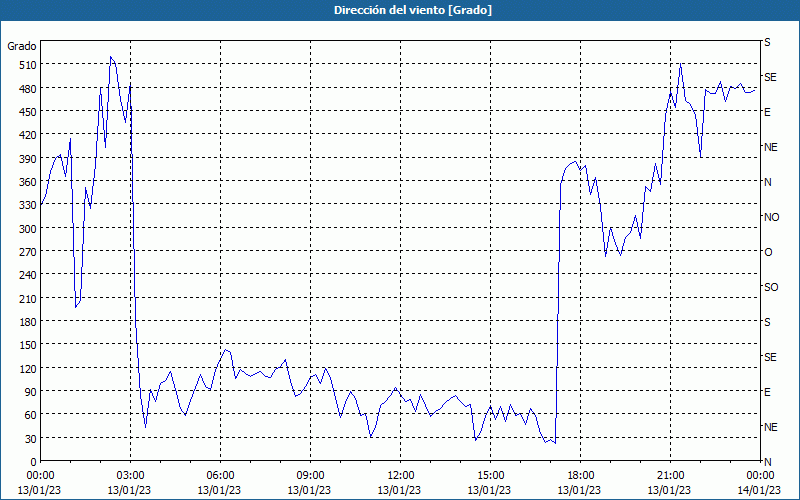Click the '180' degree axis label
This screenshot has width=800, height=500.
tap(28, 322)
